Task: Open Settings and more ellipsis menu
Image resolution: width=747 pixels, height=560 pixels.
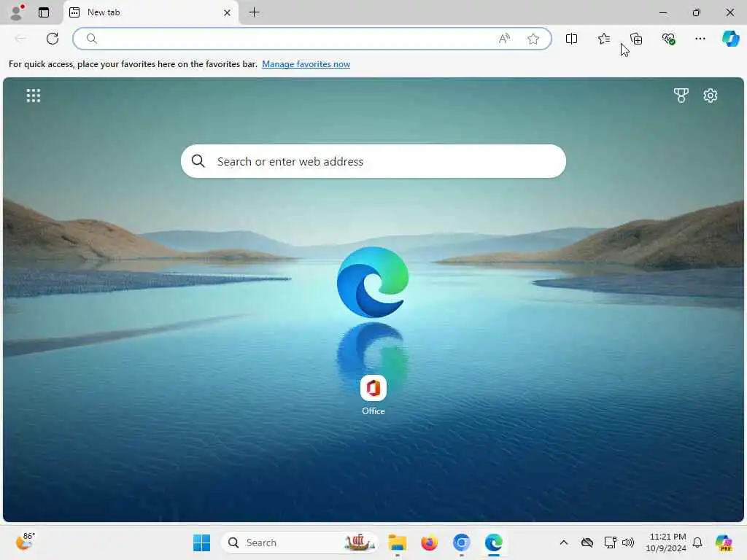Action: (x=700, y=39)
